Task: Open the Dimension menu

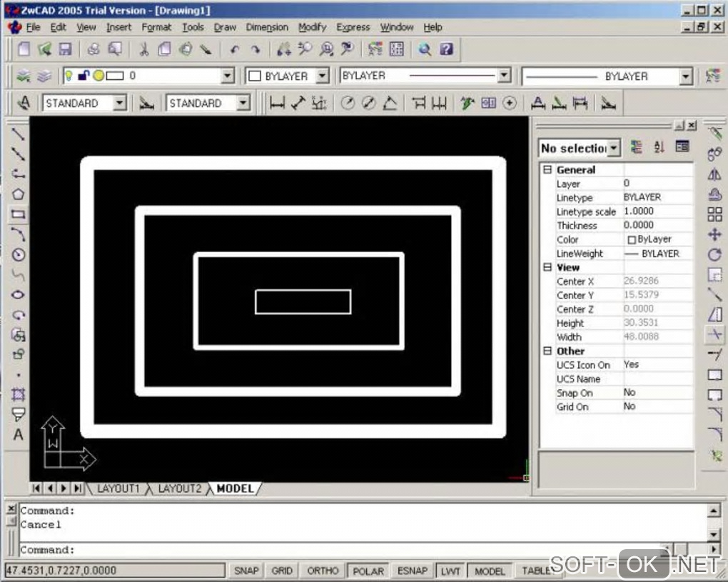Action: point(267,27)
